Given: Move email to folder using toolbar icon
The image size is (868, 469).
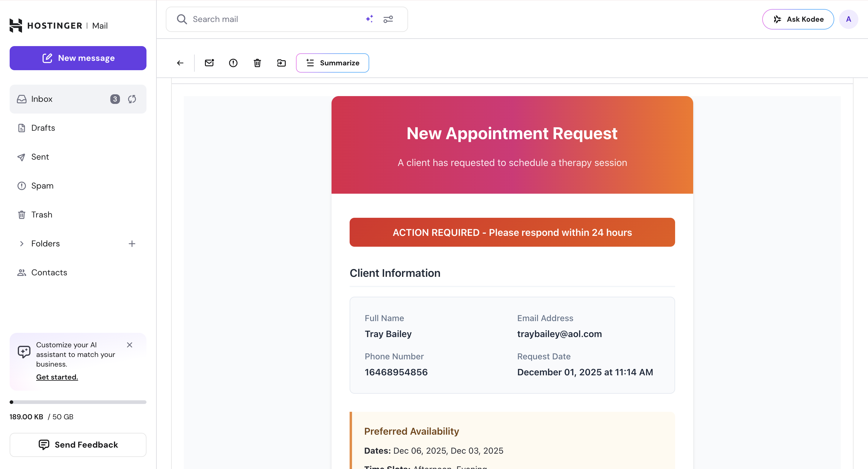Looking at the screenshot, I should [x=281, y=63].
